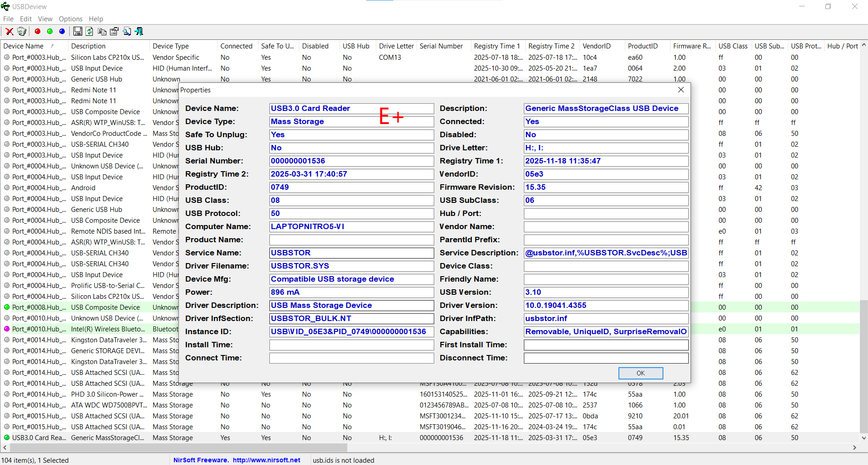The image size is (868, 465).
Task: Click the red Disable device circle
Action: coord(38,31)
